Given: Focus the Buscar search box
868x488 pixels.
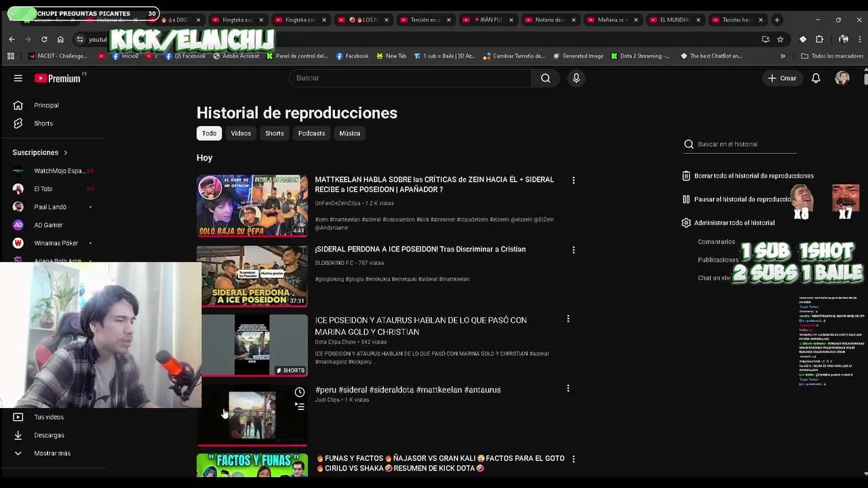Looking at the screenshot, I should [410, 78].
